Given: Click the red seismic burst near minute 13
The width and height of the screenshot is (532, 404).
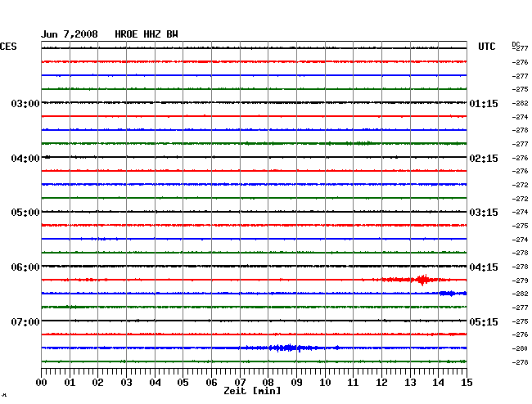Looking at the screenshot, I should pos(422,280).
